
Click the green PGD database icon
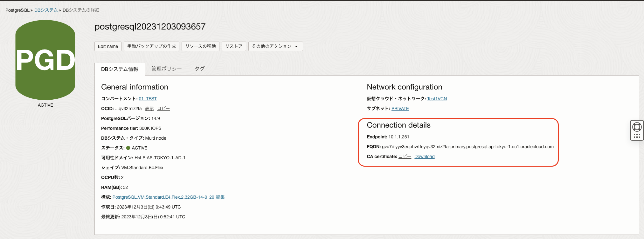click(x=45, y=60)
